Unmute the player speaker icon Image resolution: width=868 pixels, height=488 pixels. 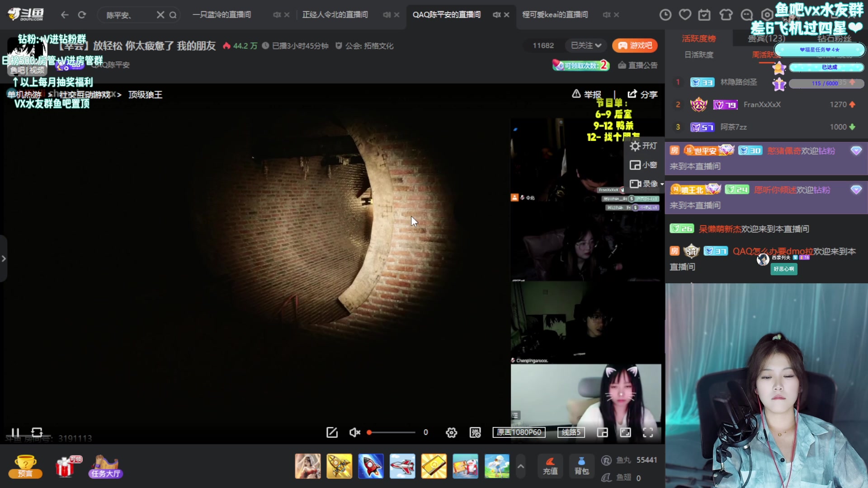pyautogui.click(x=354, y=432)
